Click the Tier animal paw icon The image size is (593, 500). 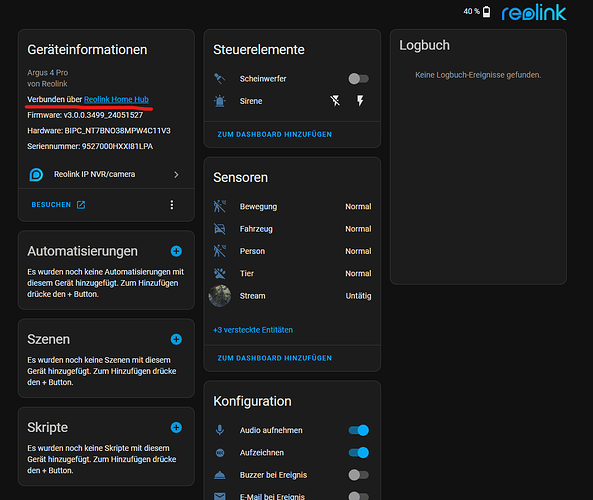tap(220, 273)
